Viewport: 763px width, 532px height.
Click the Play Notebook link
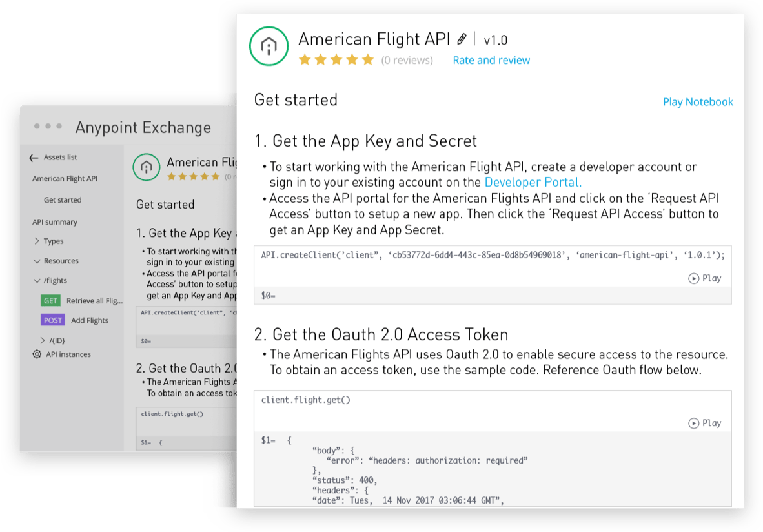pyautogui.click(x=698, y=102)
